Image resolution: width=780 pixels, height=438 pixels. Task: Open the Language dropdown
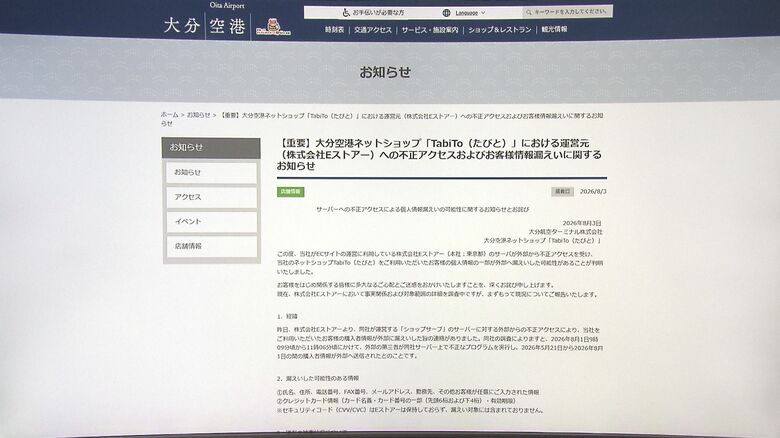pos(470,13)
